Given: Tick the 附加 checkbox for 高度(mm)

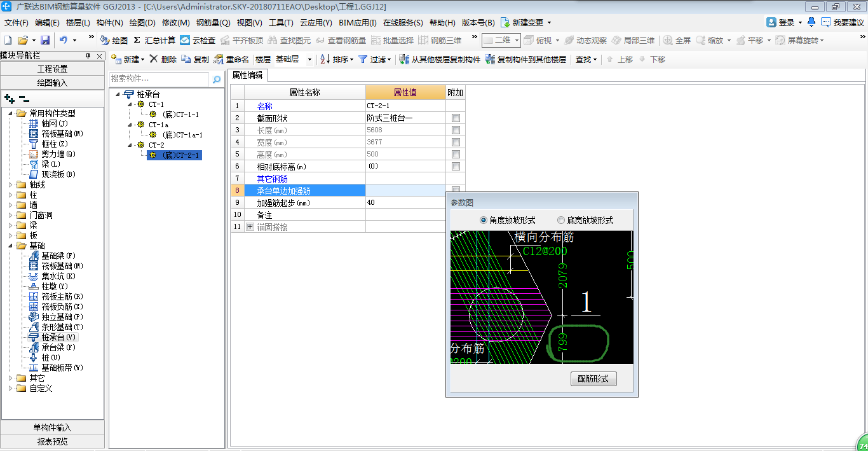Looking at the screenshot, I should coord(456,155).
